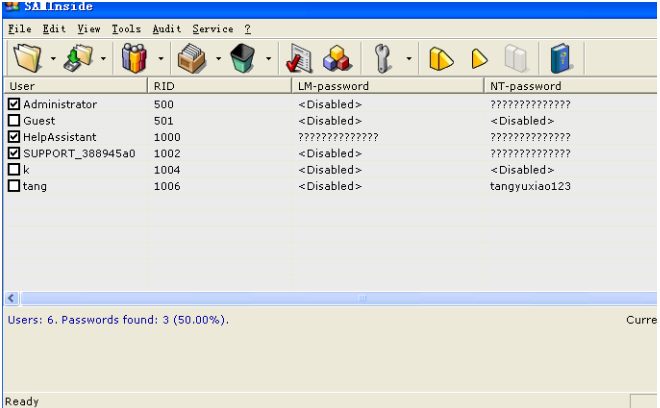The width and height of the screenshot is (660, 408).
Task: Expand the users group icon dropdown arrow
Action: click(161, 59)
